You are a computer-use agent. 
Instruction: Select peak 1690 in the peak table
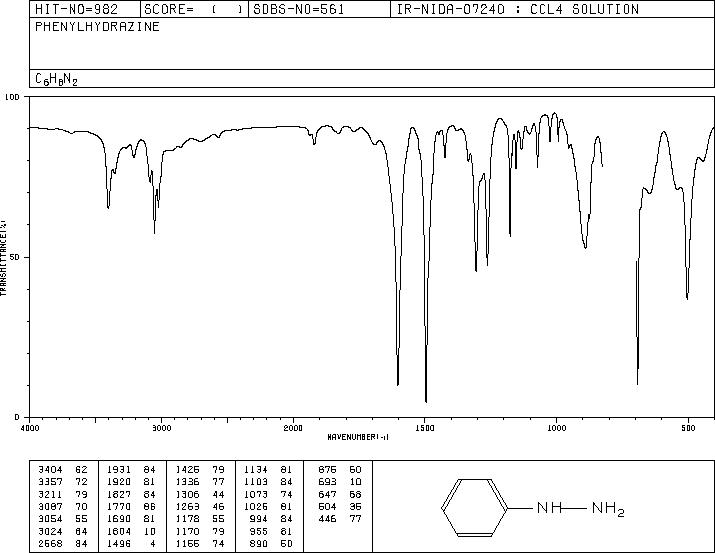tap(131, 519)
